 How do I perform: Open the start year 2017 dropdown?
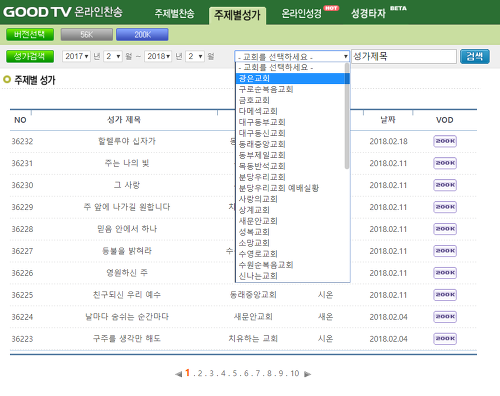[x=76, y=56]
